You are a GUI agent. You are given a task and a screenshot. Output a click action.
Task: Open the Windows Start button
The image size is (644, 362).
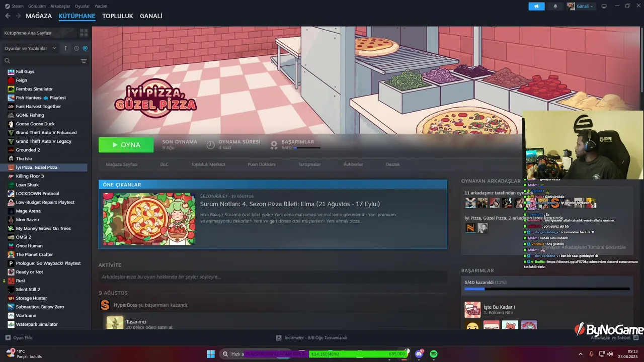click(x=211, y=354)
